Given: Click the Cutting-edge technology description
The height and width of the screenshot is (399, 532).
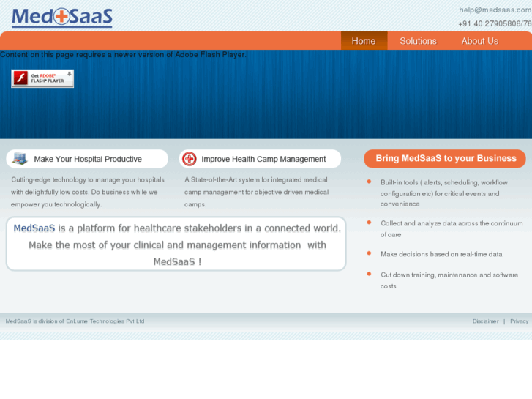Looking at the screenshot, I should pos(88,193).
